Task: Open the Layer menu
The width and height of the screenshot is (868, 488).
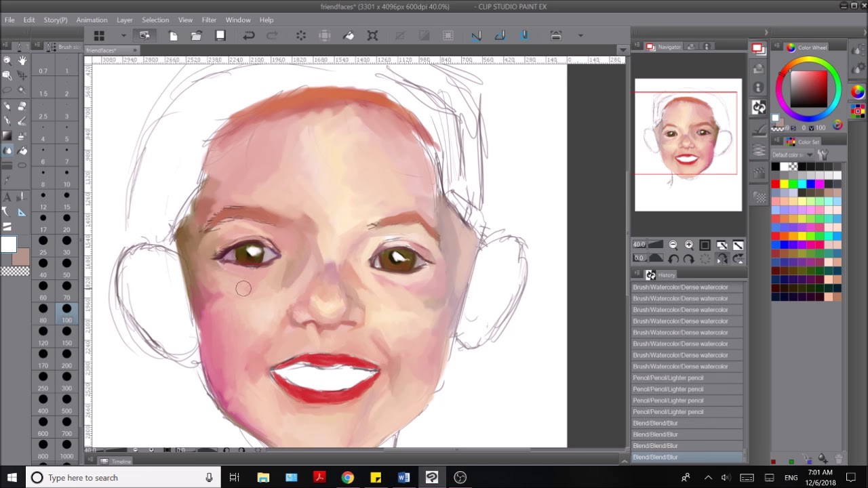Action: [x=125, y=20]
